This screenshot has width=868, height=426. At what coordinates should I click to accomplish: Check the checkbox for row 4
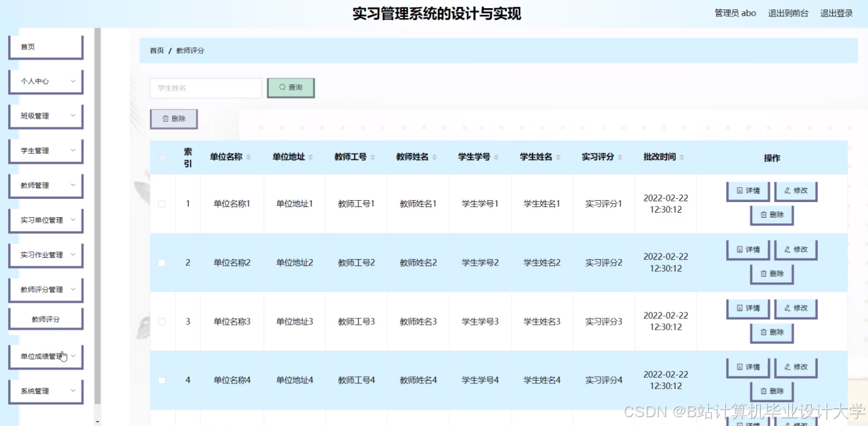162,380
